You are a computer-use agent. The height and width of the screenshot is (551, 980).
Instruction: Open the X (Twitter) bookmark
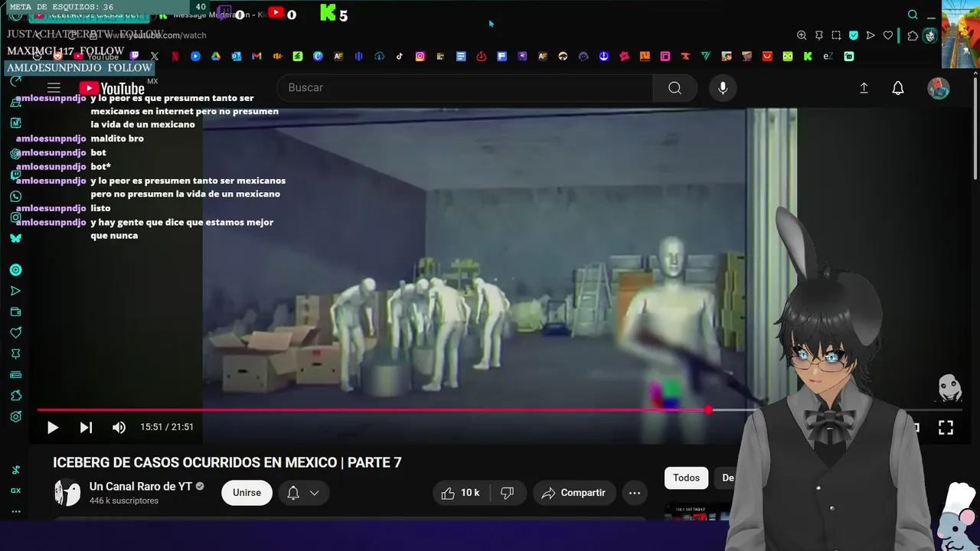(155, 56)
